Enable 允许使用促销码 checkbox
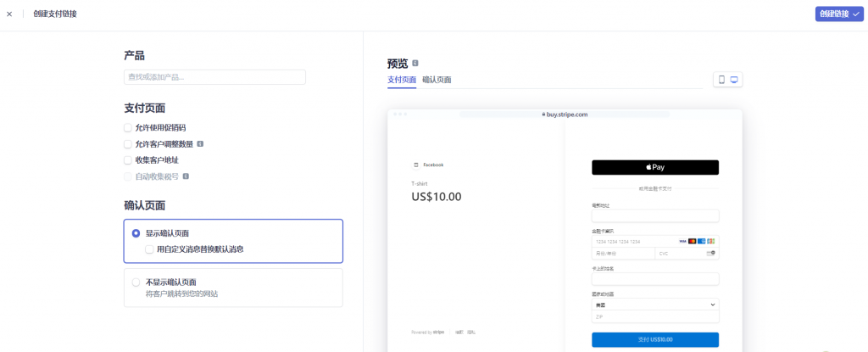This screenshot has width=868, height=352. [128, 127]
